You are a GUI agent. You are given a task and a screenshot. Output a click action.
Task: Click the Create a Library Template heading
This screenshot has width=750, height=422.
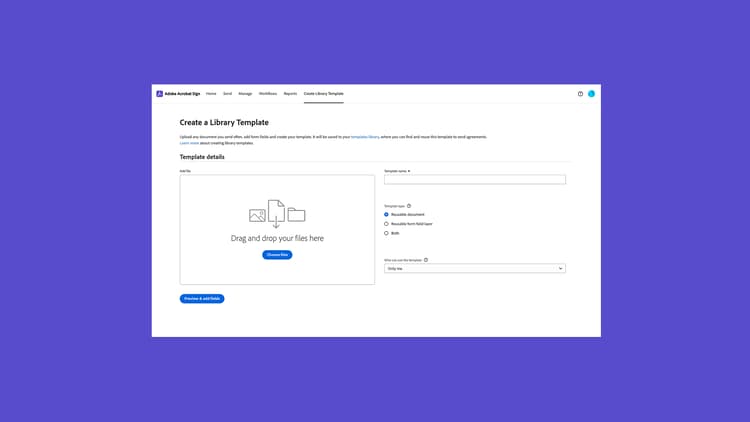pos(224,122)
